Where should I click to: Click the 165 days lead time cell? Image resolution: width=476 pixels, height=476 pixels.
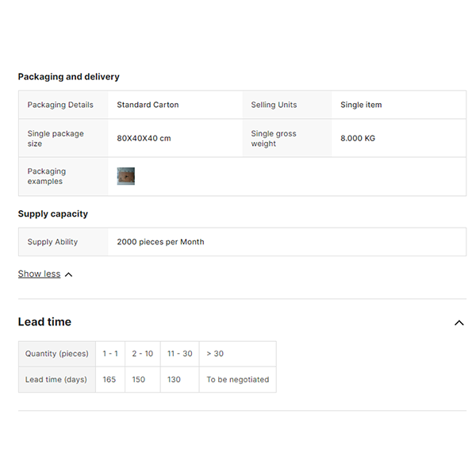click(x=109, y=379)
